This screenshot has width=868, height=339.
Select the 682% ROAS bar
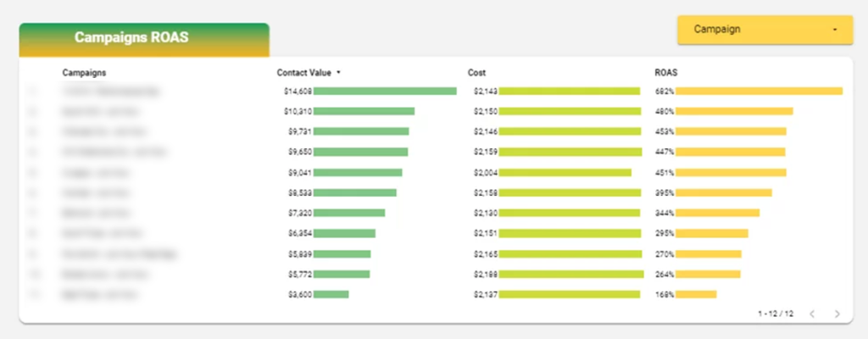tap(759, 91)
